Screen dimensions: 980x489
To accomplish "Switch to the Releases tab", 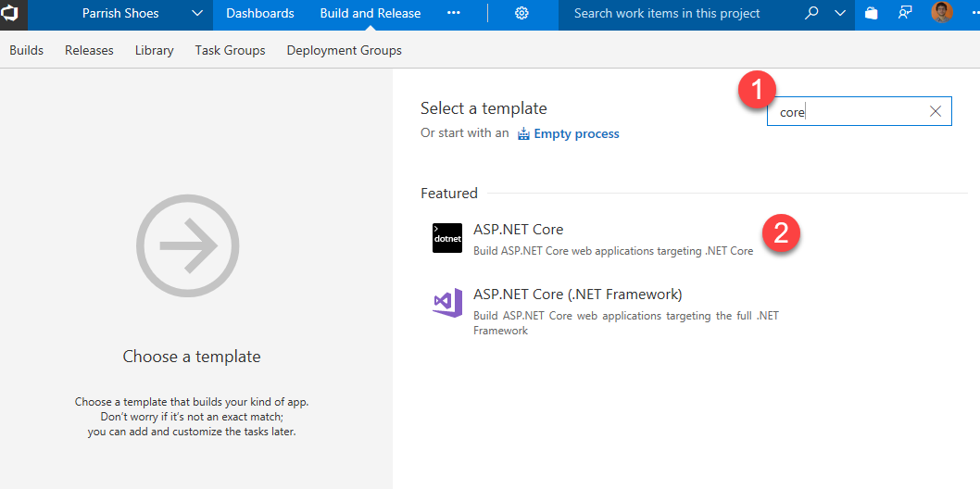I will (89, 50).
